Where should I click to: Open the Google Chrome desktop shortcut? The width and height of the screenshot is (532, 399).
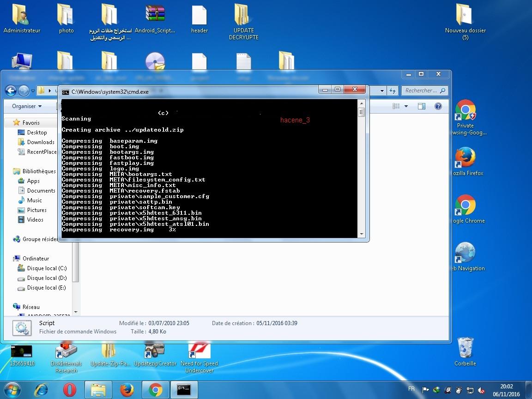click(465, 206)
